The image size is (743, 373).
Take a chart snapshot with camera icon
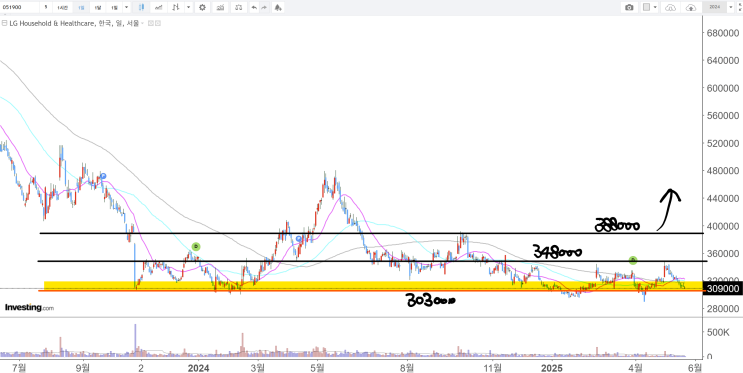coord(629,7)
